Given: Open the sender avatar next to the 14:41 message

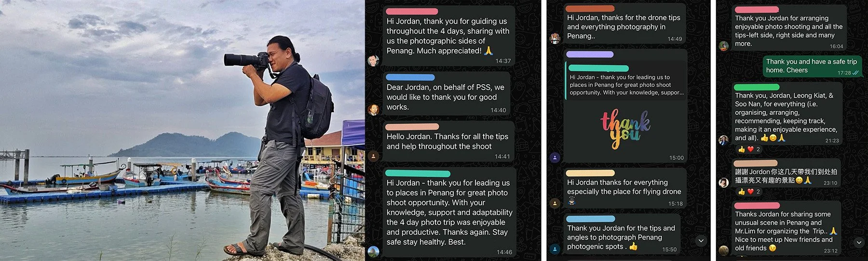Looking at the screenshot, I should [373, 156].
